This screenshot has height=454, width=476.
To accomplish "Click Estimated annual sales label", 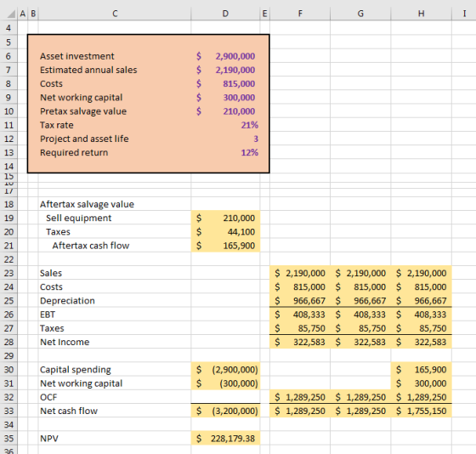I will click(x=88, y=70).
